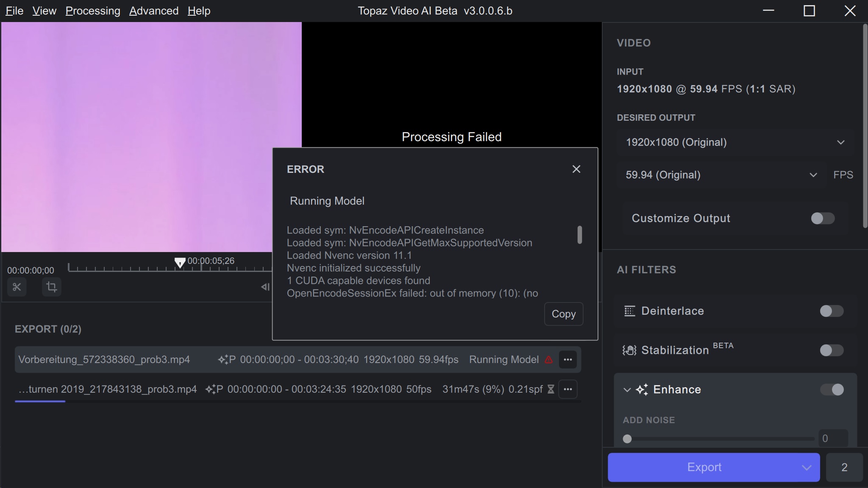Click the previous frame step icon
This screenshot has width=868, height=488.
coord(265,287)
